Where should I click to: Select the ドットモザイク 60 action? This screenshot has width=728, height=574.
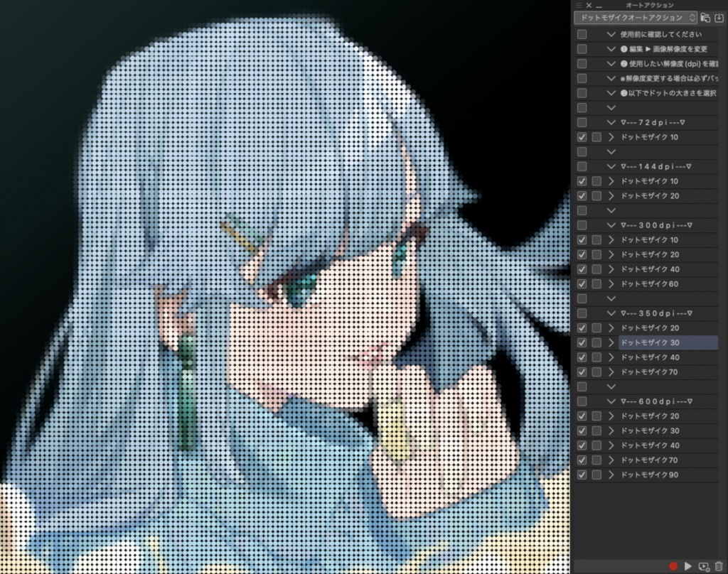point(650,284)
